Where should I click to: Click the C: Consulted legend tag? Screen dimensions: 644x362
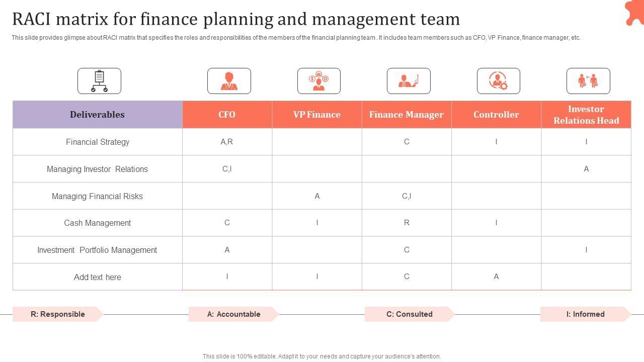(410, 314)
